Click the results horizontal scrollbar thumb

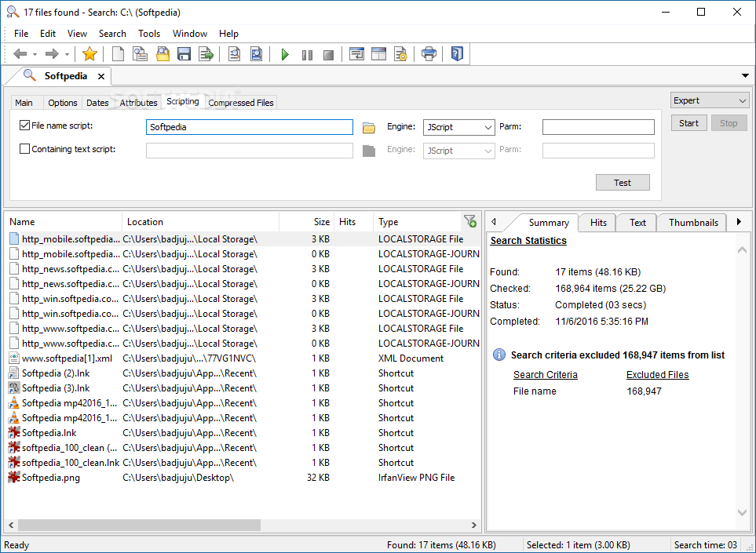point(139,525)
